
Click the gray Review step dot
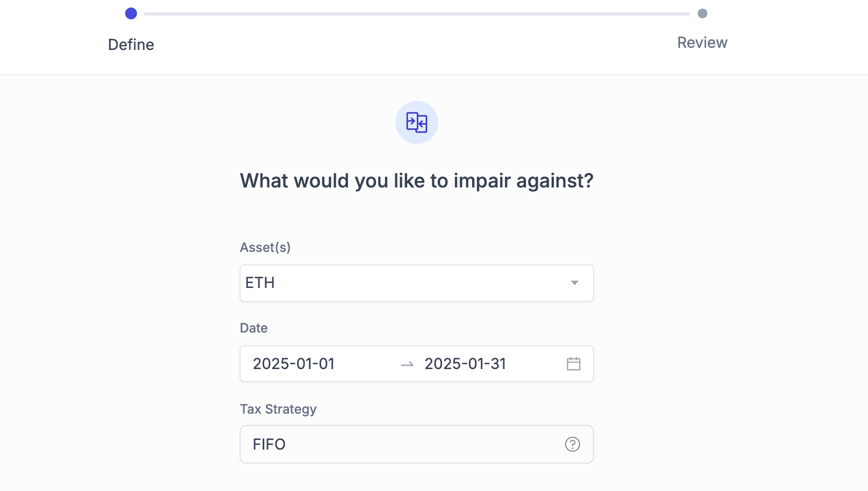pos(703,13)
